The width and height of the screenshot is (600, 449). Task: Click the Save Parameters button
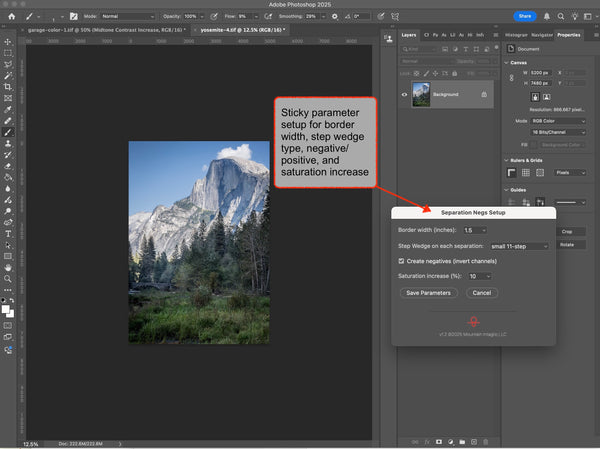tap(429, 293)
